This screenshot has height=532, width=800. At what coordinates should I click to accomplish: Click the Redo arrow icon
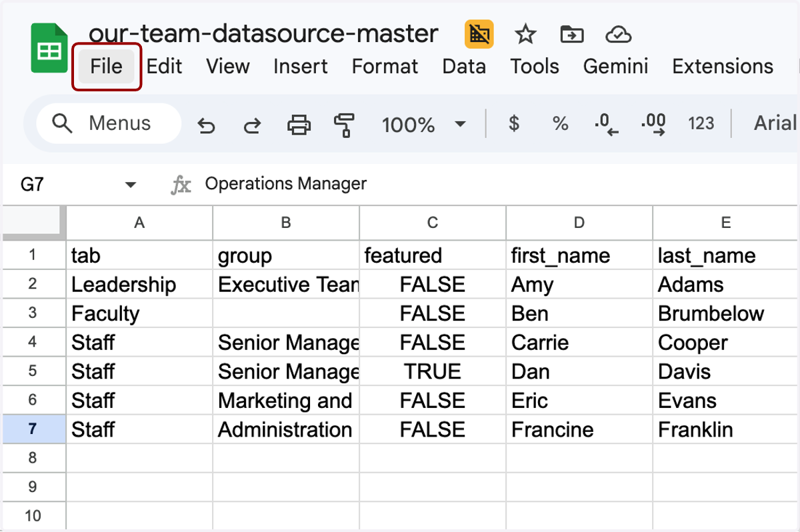252,125
